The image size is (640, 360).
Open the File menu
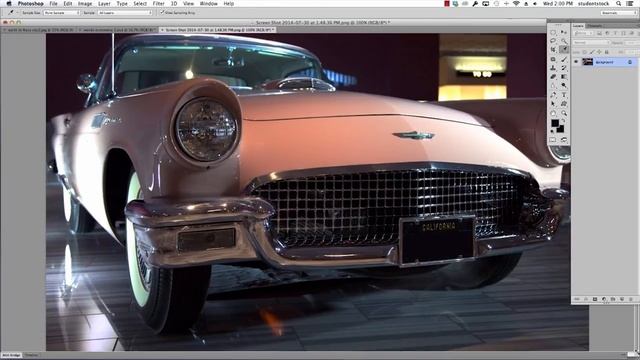(53, 3)
